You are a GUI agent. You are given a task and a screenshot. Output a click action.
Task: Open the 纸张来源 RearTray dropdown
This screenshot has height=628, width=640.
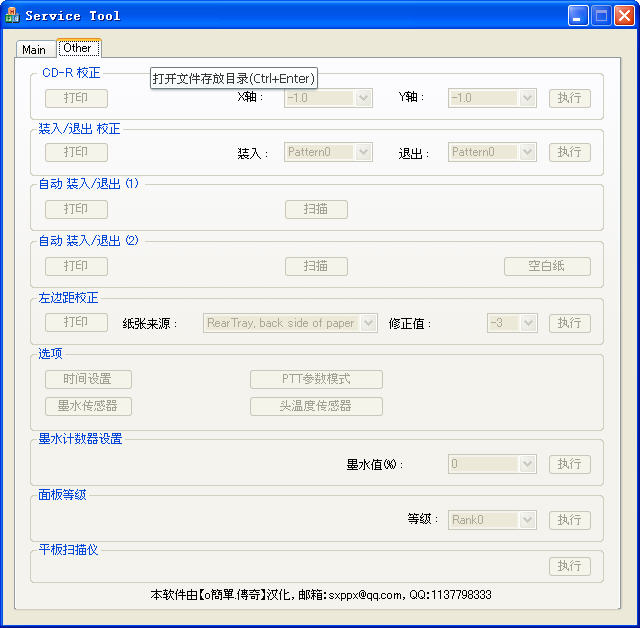tap(368, 323)
